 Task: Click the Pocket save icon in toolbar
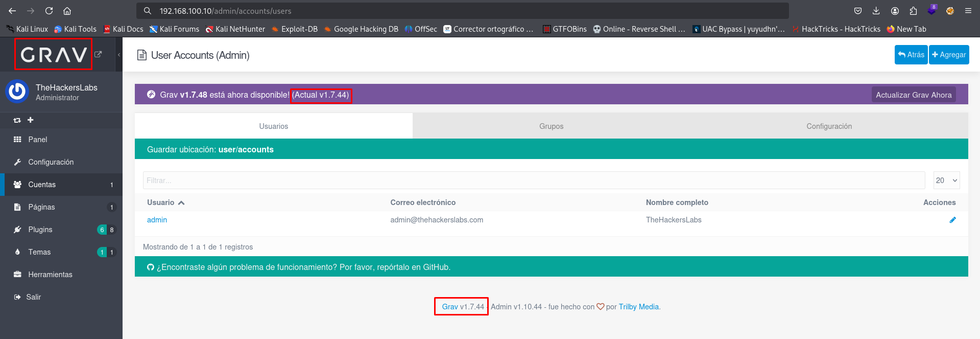point(858,11)
